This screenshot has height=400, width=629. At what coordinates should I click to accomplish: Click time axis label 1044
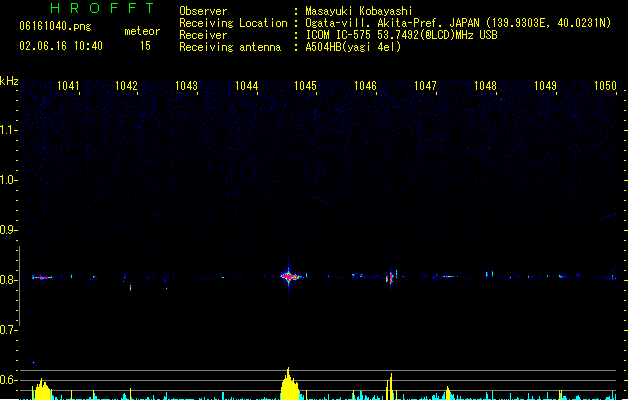point(246,86)
